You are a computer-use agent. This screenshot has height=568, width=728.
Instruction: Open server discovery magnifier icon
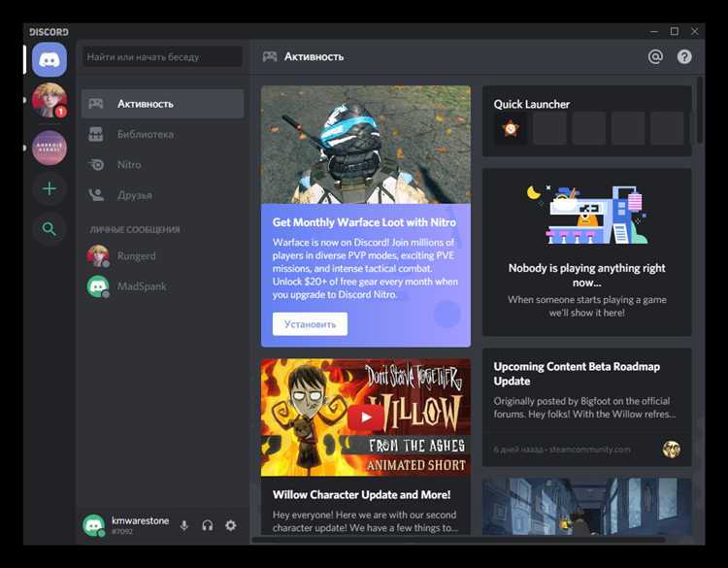[x=50, y=228]
